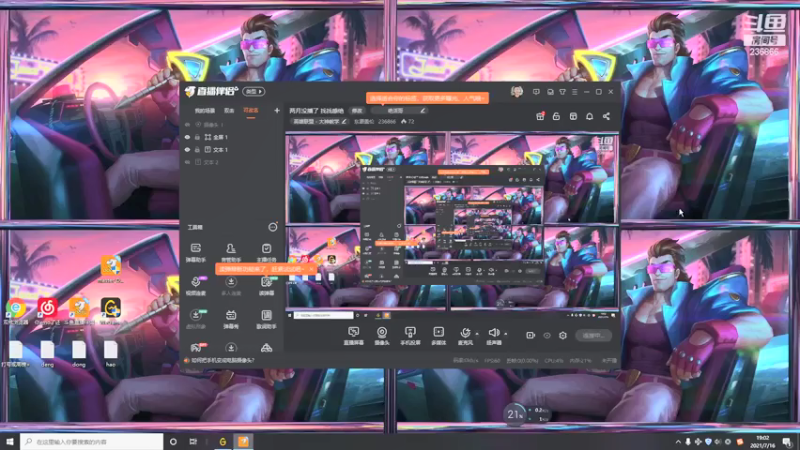Open scene tab left of the orange tab

[x=229, y=110]
